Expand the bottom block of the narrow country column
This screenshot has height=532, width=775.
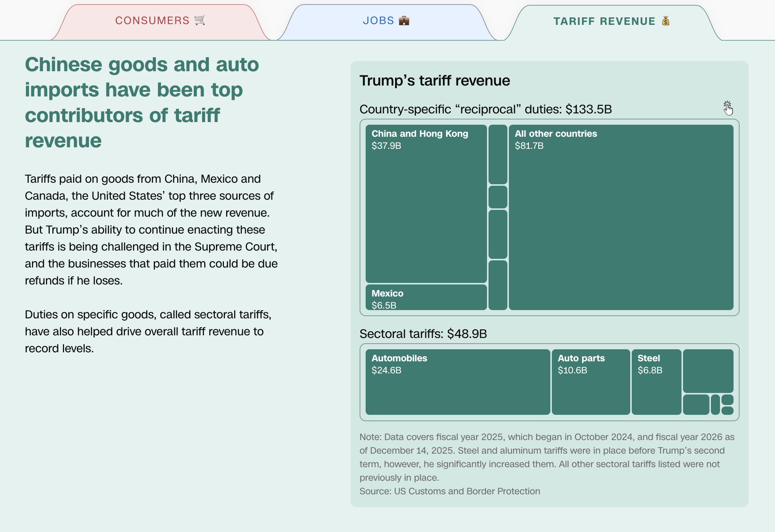pos(498,284)
